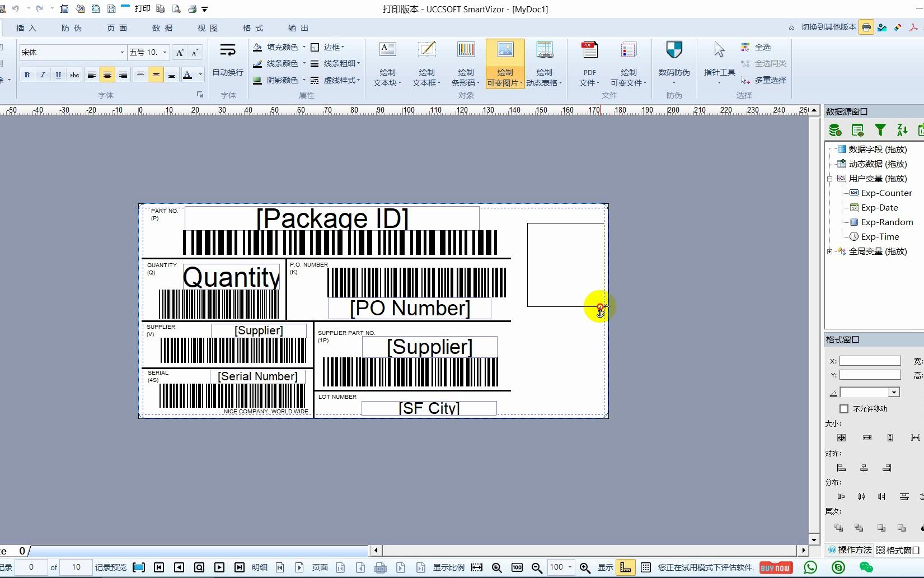Click the green filter funnel icon
924x578 pixels.
(880, 130)
